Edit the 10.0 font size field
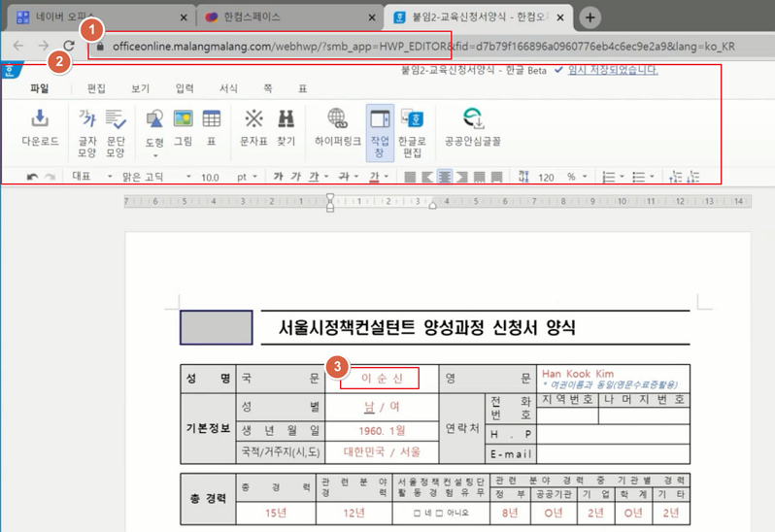775x532 pixels. click(211, 178)
